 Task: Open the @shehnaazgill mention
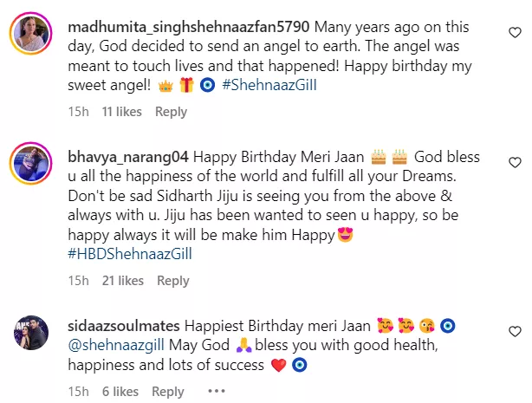116,345
